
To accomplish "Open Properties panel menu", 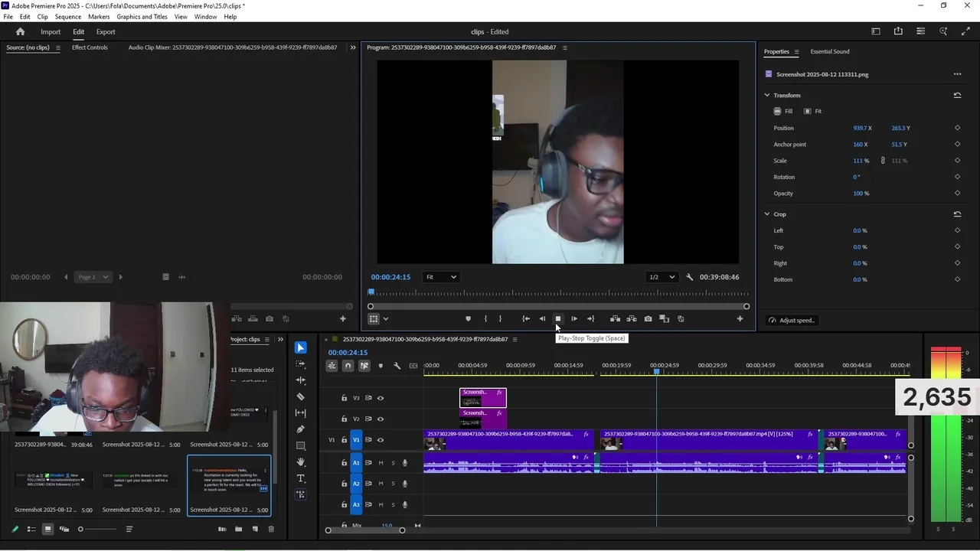I will tap(796, 52).
